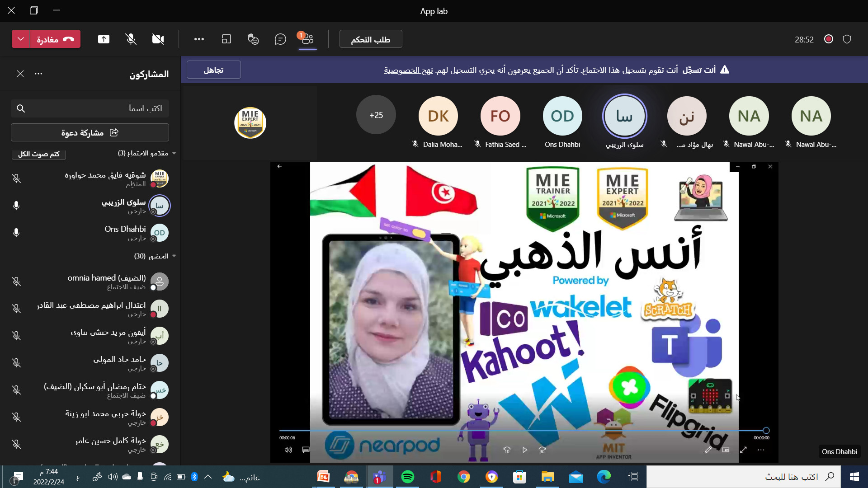Screen dimensions: 868x488
Task: Click the MIE Expert self-view thumbnail
Action: [250, 122]
